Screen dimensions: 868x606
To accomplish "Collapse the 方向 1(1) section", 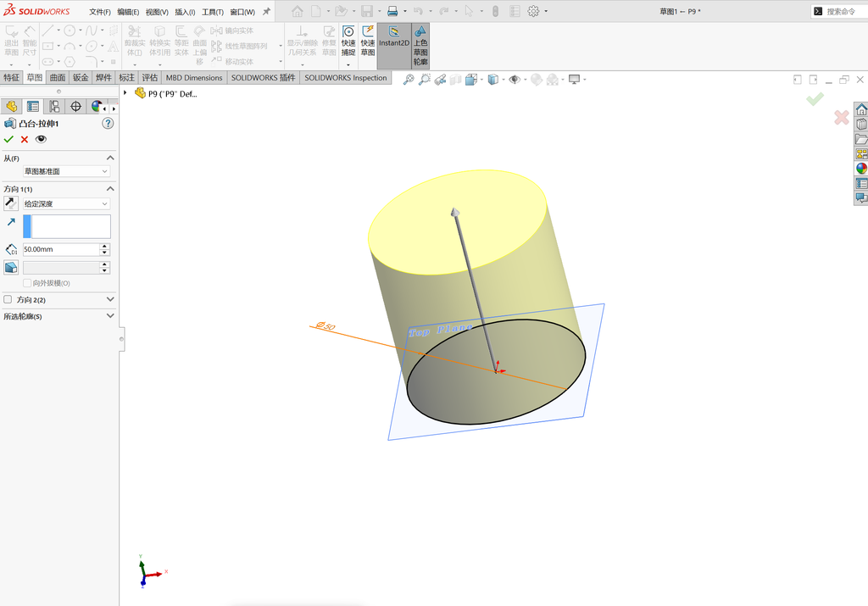I will 110,189.
